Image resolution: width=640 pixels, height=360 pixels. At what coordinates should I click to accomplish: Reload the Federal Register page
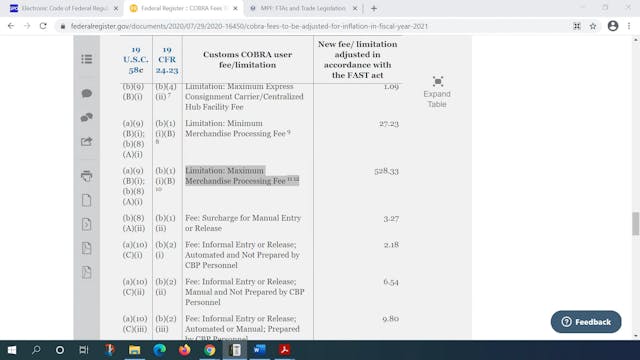click(43, 26)
